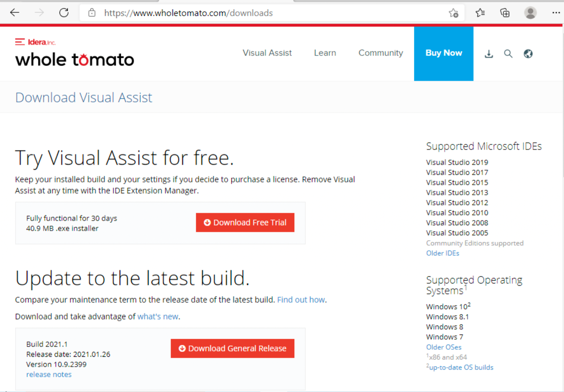Image resolution: width=564 pixels, height=392 pixels.
Task: Open the Visual Assist menu
Action: 267,53
